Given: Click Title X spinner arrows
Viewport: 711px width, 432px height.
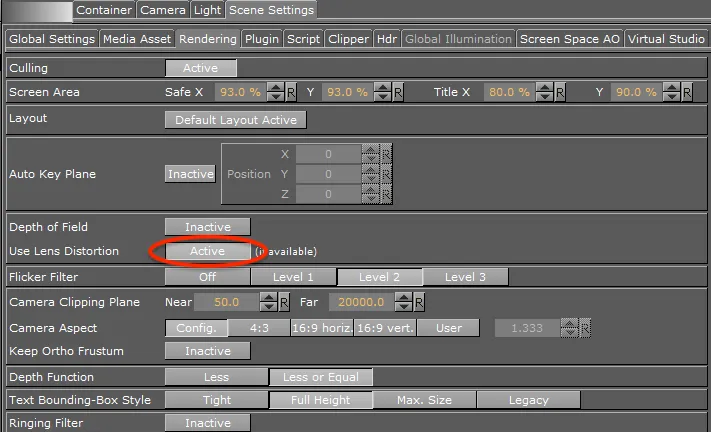Looking at the screenshot, I should (x=545, y=92).
